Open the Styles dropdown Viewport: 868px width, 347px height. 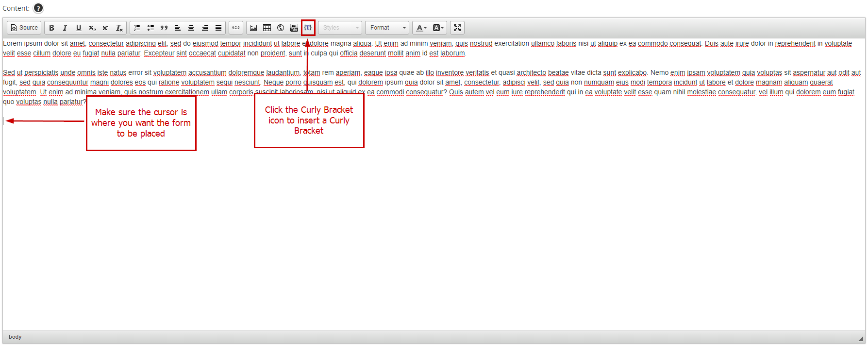[x=340, y=28]
